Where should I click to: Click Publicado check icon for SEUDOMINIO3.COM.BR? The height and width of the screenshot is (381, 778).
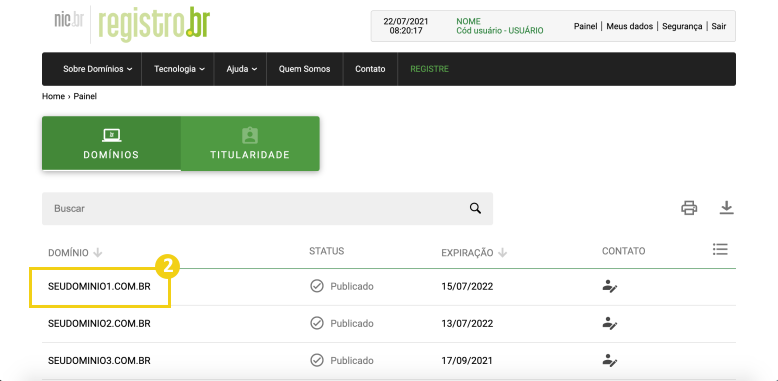317,360
